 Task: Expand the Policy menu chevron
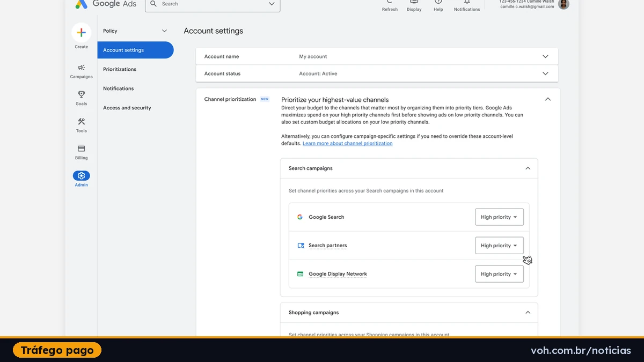(x=164, y=31)
